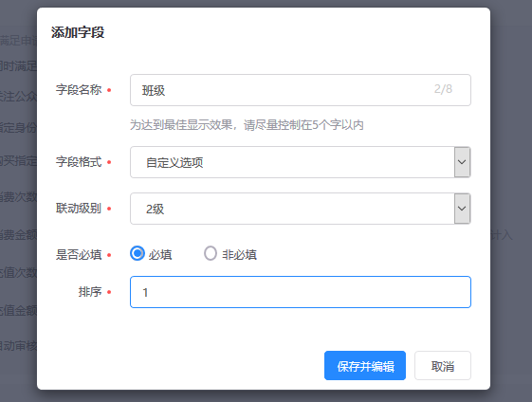This screenshot has height=402, width=532.
Task: Click the 字段名称 input containing 班级
Action: coord(301,90)
